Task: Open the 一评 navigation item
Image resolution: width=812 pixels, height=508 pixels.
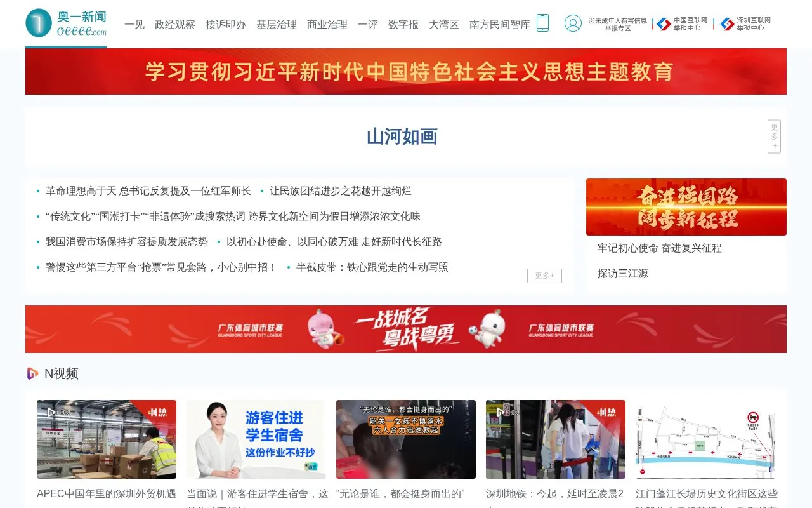Action: 368,24
